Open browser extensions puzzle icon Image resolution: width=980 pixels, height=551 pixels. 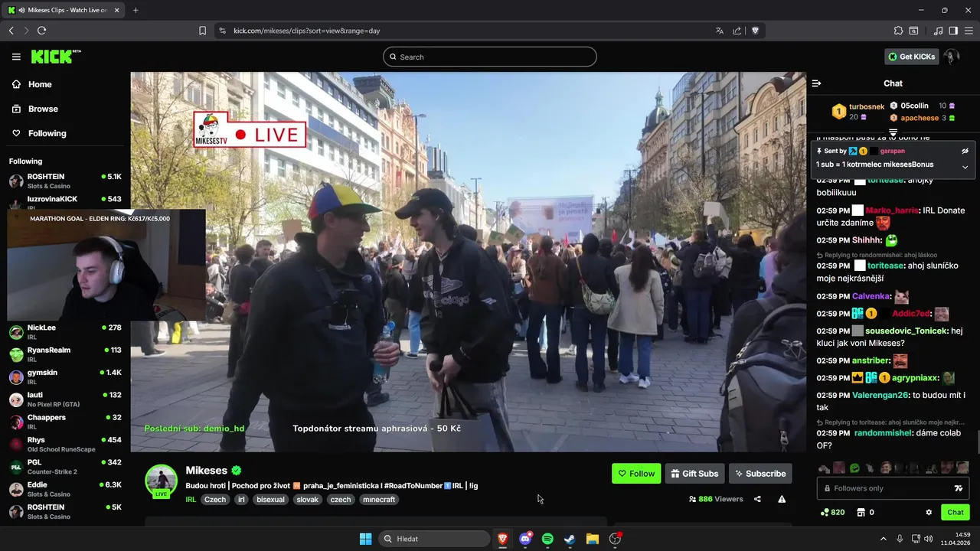point(898,31)
